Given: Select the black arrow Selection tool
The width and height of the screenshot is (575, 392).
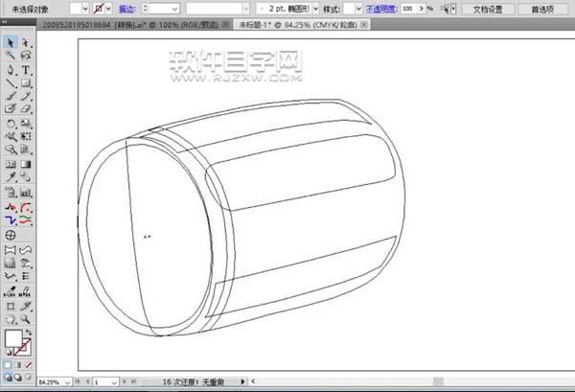Looking at the screenshot, I should coord(11,43).
